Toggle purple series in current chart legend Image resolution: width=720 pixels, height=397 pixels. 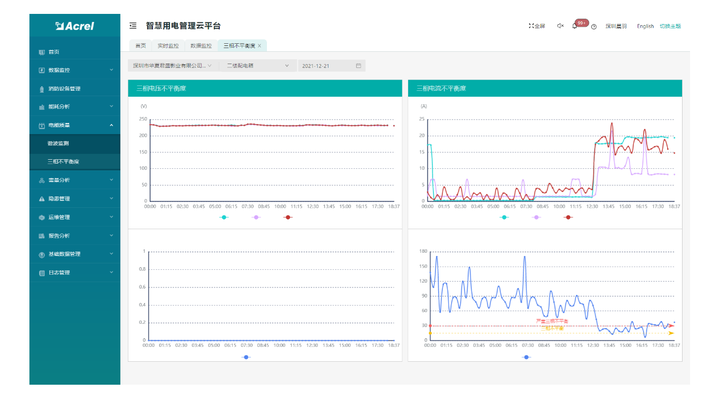point(536,217)
